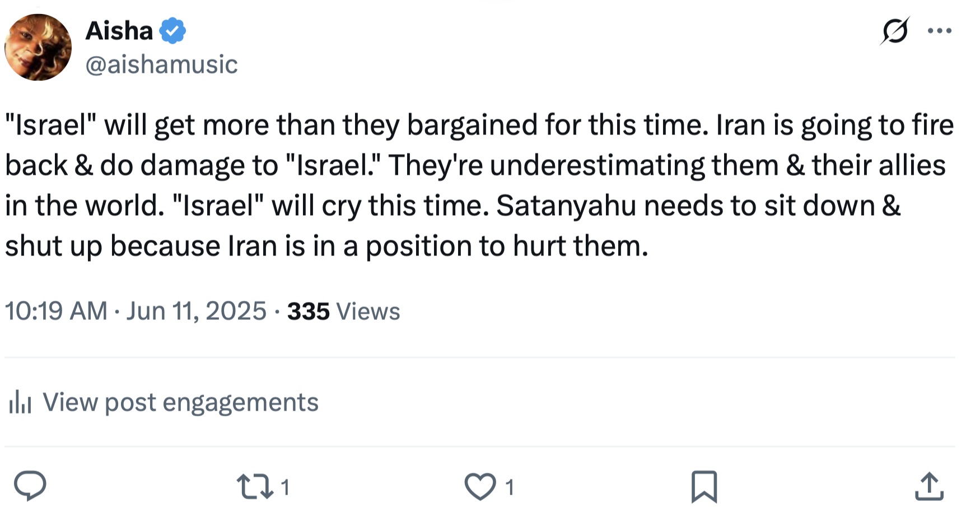The image size is (980, 507).
Task: Click the bar chart analytics icon
Action: click(x=20, y=402)
